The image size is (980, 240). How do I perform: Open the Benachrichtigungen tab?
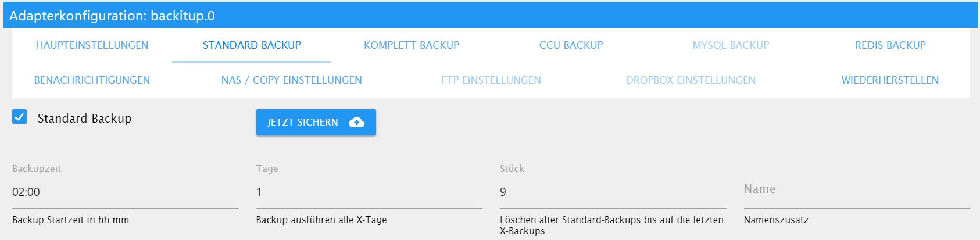(92, 80)
